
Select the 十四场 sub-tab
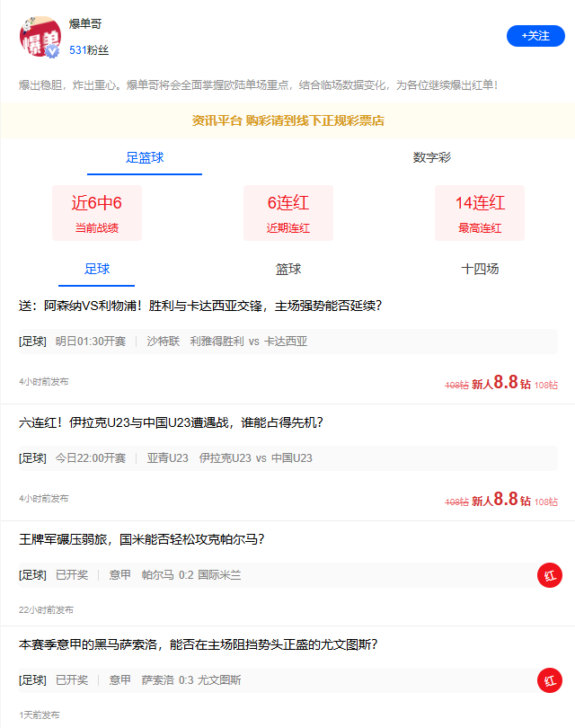coord(480,269)
